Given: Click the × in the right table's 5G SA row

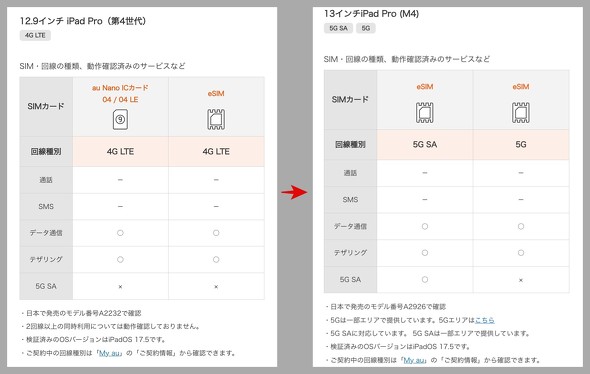Looking at the screenshot, I should click(521, 280).
